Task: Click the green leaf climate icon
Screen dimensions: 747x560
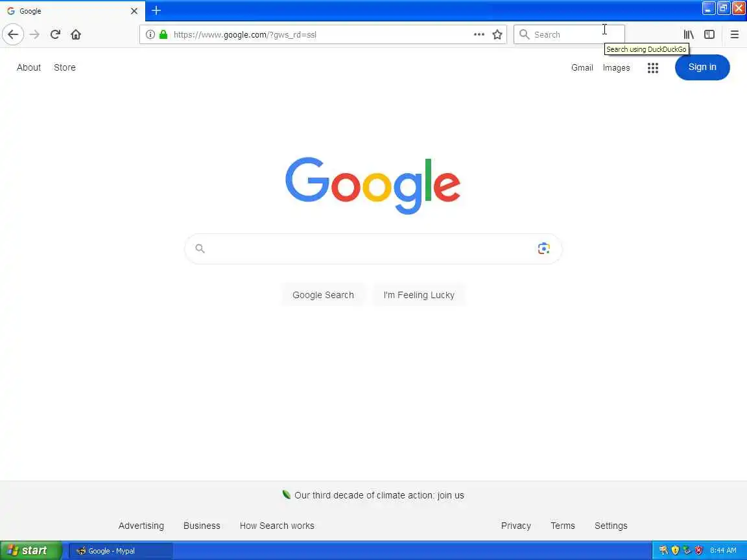Action: 287,495
